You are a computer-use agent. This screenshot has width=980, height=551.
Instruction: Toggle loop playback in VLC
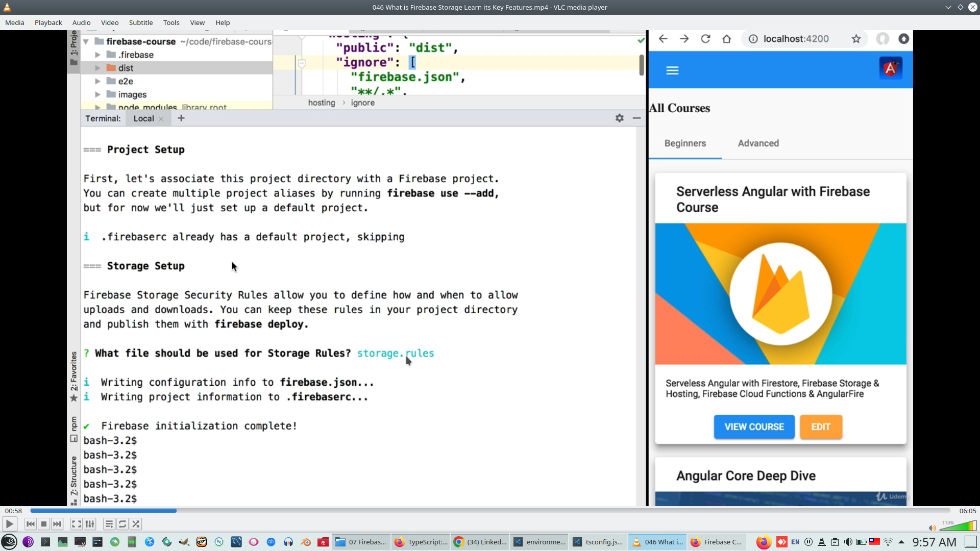(122, 524)
